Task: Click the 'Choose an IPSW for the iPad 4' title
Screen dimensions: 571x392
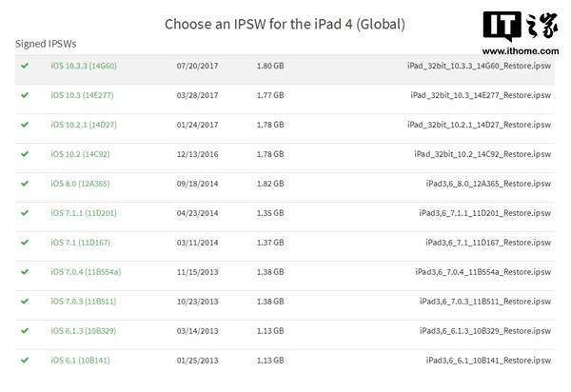Action: click(285, 25)
